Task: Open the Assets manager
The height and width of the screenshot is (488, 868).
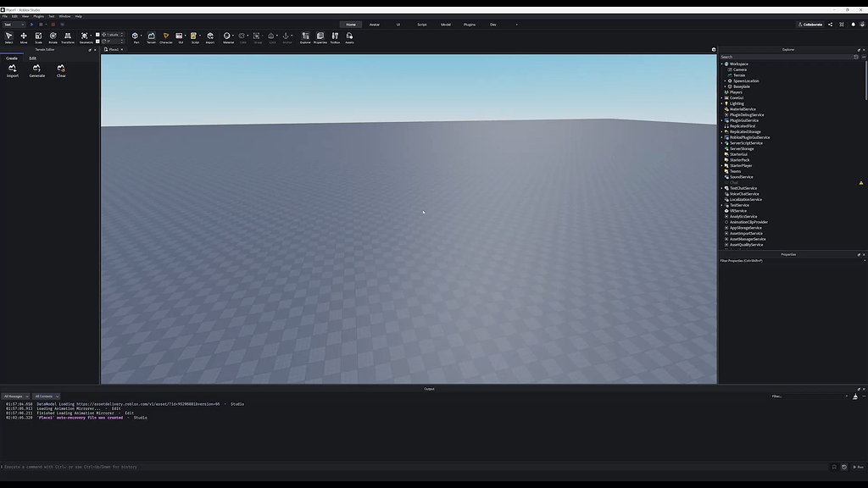Action: pos(349,37)
